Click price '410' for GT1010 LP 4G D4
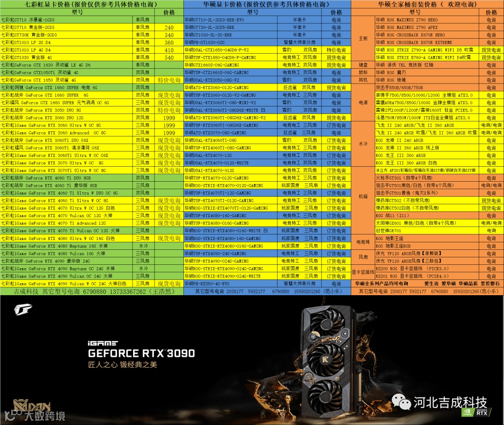504x425 pixels. [169, 50]
